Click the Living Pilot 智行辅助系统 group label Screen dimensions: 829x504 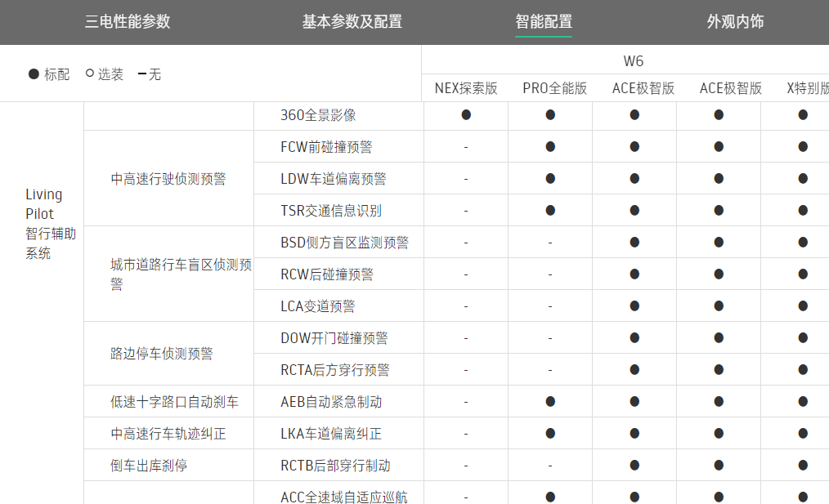(51, 224)
